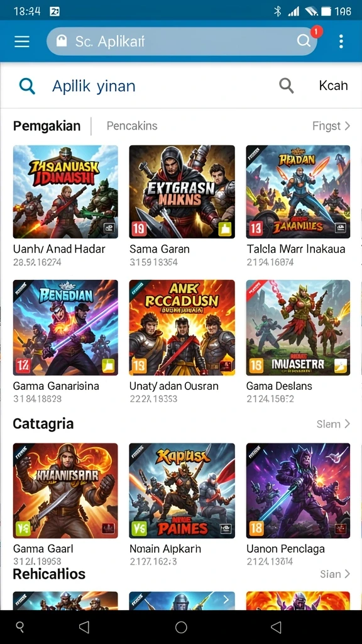Open the Uanon Penclaga purple game thumbnail
The image size is (362, 644).
pos(298,491)
